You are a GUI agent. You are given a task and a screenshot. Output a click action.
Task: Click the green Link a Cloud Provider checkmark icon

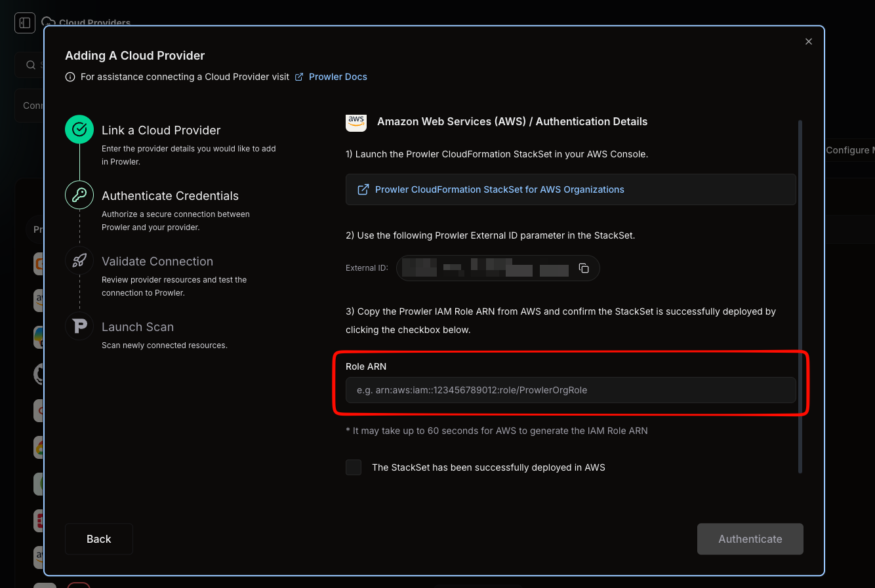[79, 129]
